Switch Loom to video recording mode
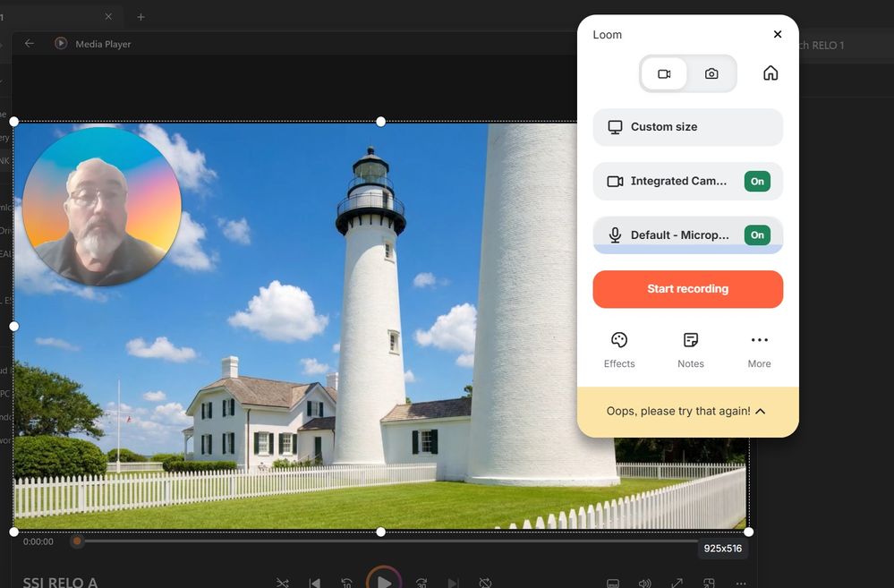The width and height of the screenshot is (894, 588). (x=664, y=73)
